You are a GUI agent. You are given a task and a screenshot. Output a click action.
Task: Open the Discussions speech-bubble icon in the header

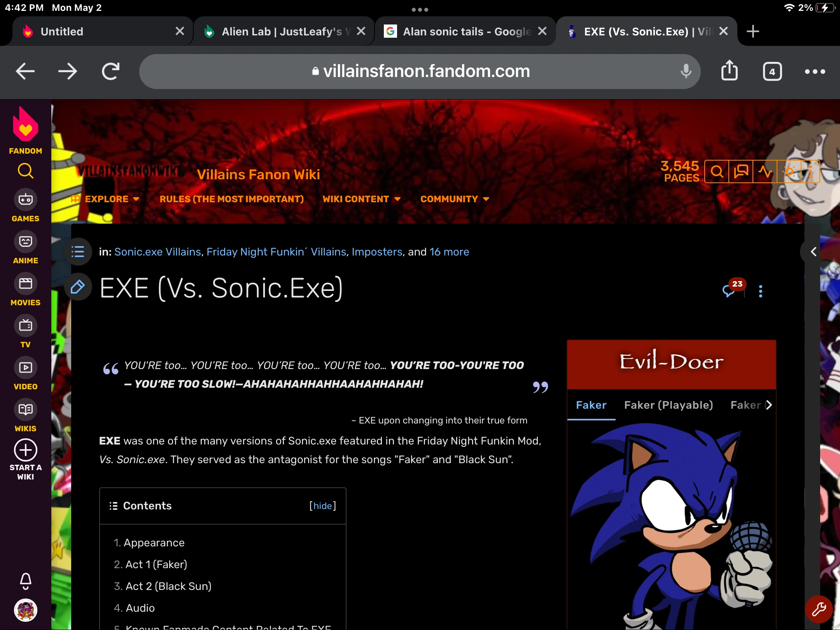(x=740, y=171)
